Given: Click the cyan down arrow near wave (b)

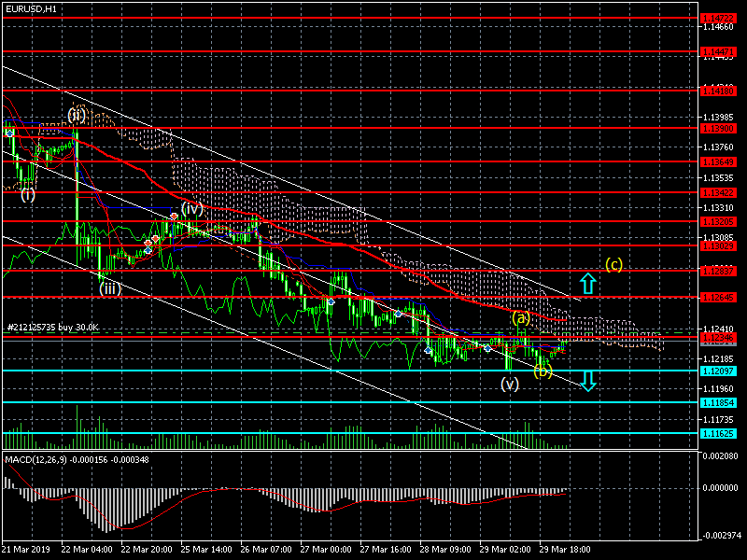Looking at the screenshot, I should 588,380.
